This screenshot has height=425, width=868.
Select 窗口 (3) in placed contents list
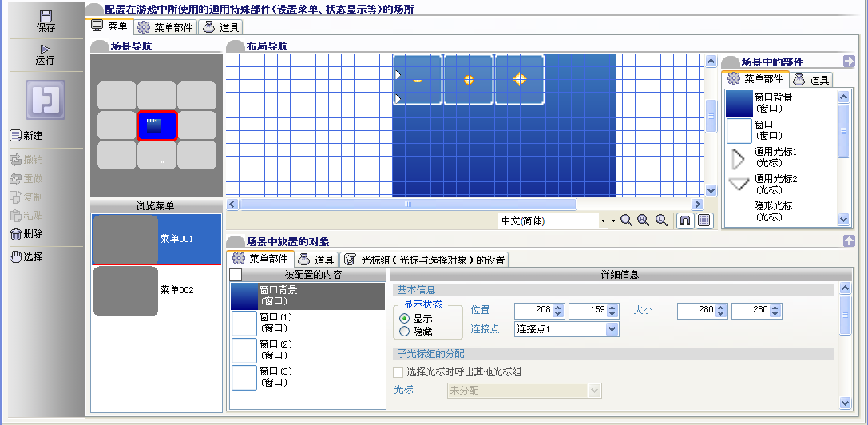point(307,377)
